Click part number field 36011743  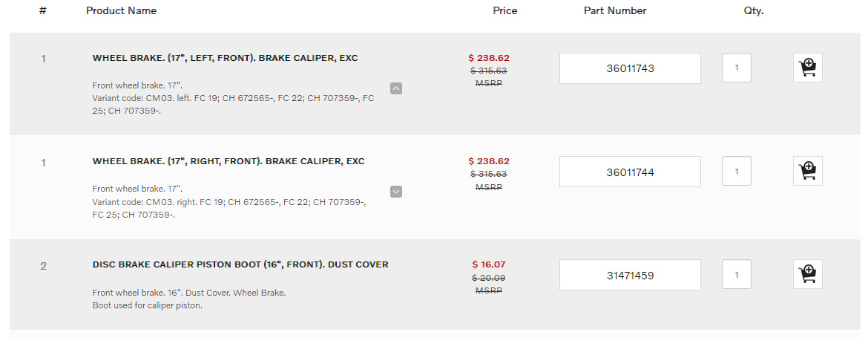[x=630, y=68]
